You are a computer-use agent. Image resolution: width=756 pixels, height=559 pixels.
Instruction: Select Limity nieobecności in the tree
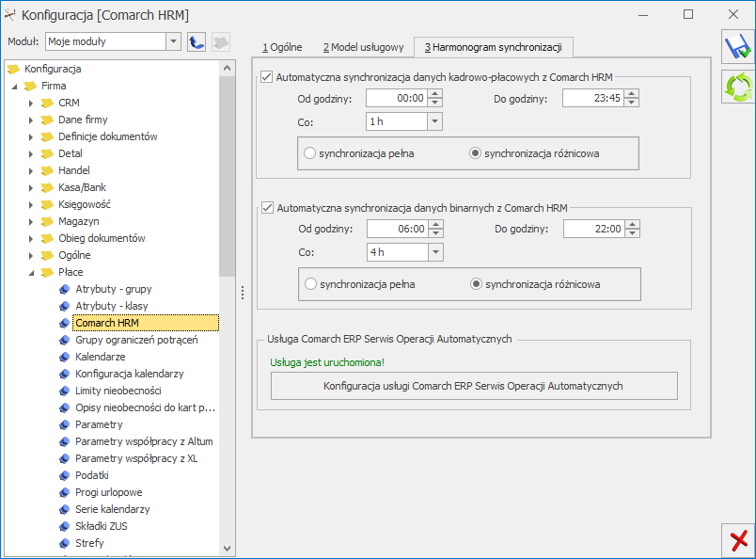[x=118, y=391]
